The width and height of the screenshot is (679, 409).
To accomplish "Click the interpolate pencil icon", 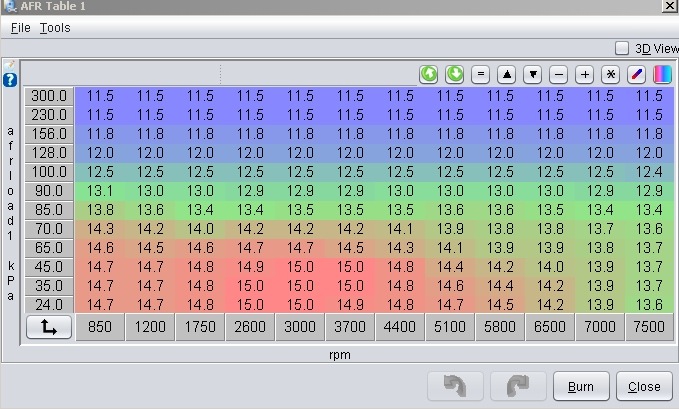I will [x=636, y=74].
